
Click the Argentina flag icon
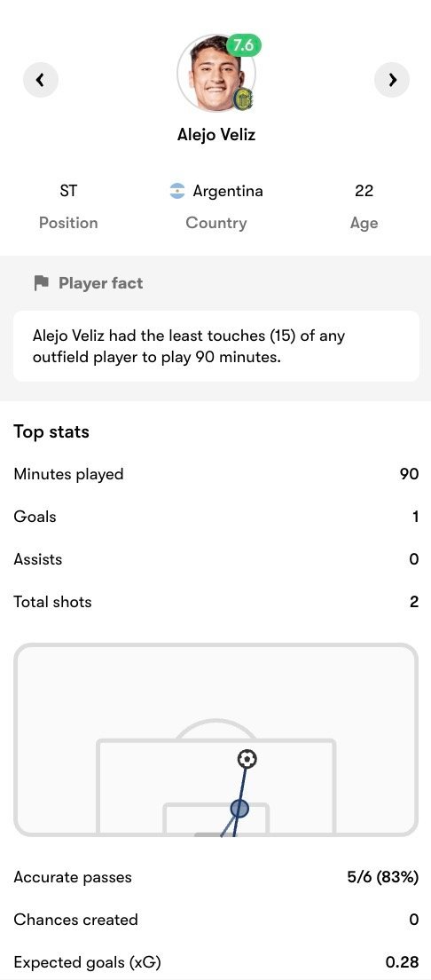[177, 191]
